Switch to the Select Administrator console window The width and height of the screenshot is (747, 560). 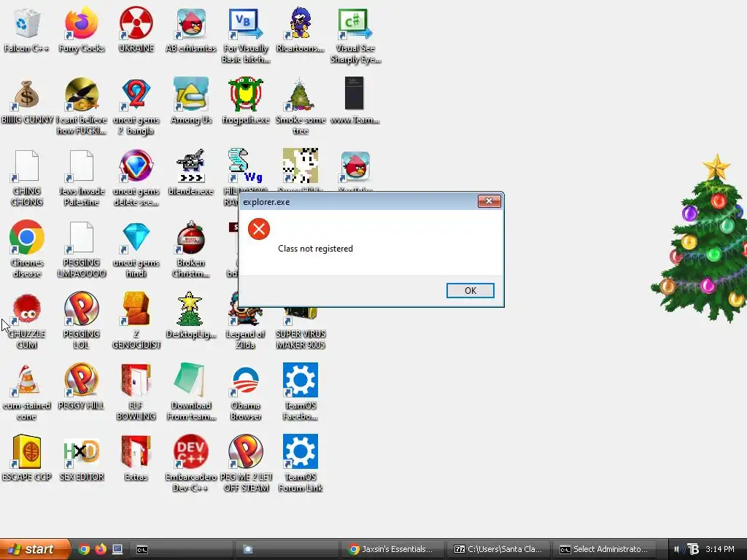click(605, 549)
